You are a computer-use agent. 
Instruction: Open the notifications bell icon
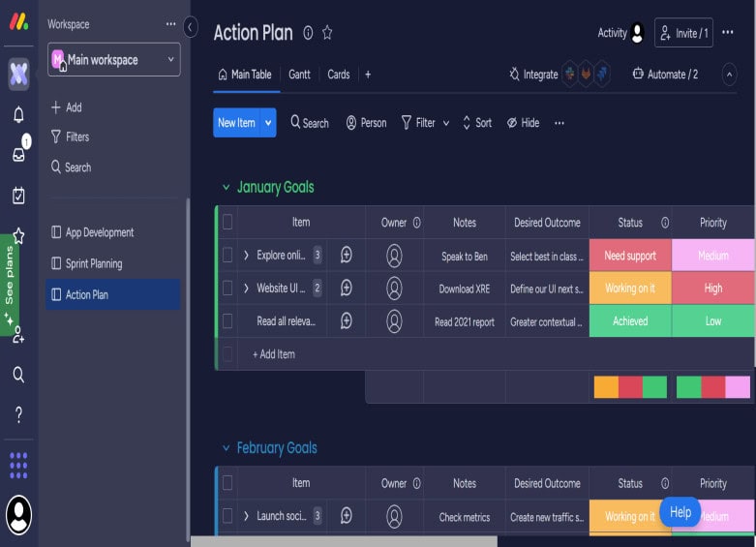coord(18,115)
